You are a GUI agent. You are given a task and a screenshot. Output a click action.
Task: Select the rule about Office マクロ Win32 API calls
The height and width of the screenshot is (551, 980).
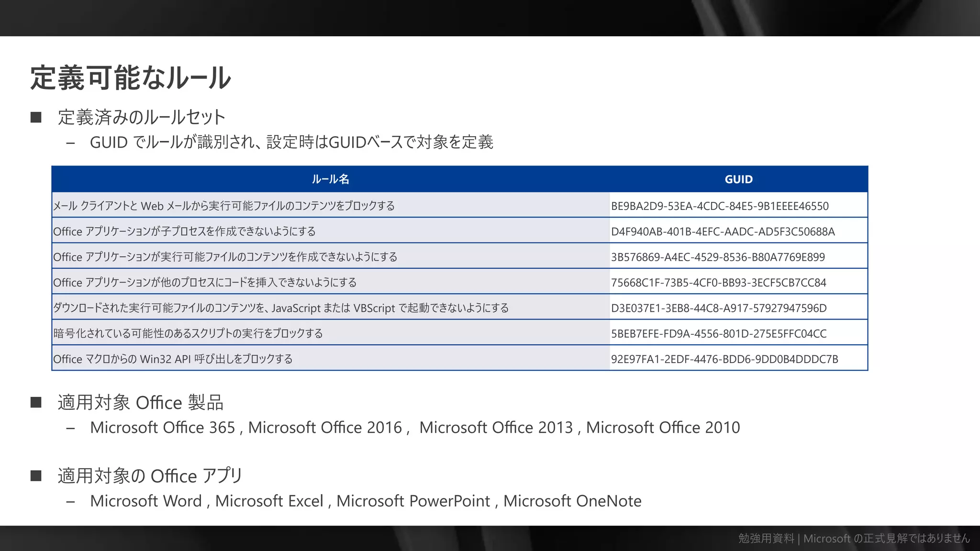pos(173,359)
